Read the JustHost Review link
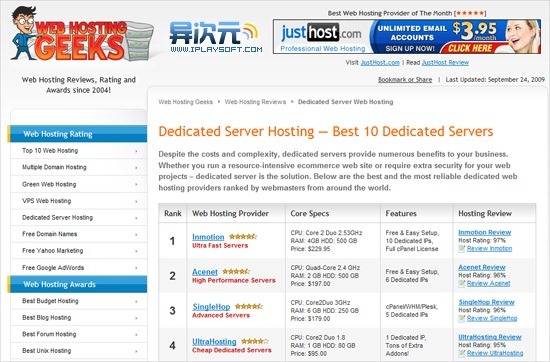550x362 pixels. 445,62
